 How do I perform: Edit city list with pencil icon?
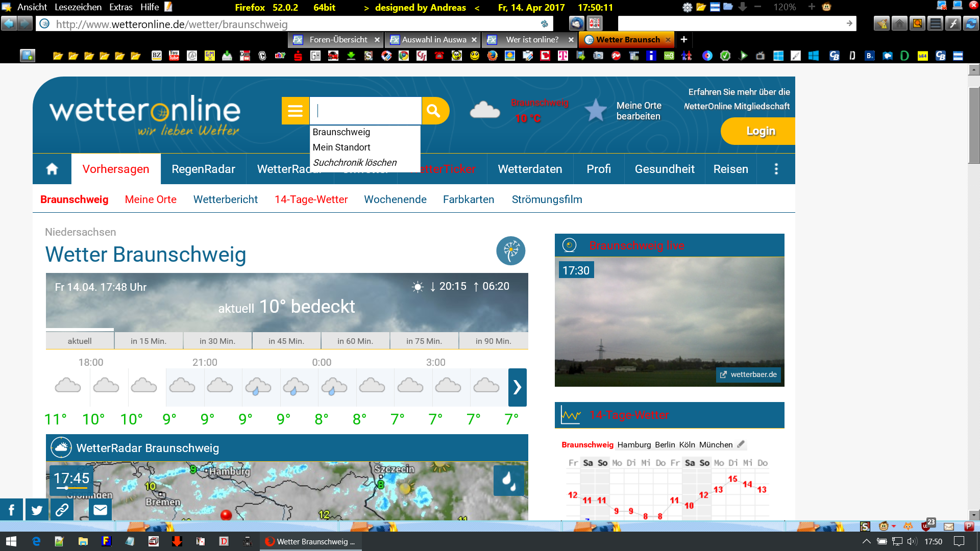point(741,444)
